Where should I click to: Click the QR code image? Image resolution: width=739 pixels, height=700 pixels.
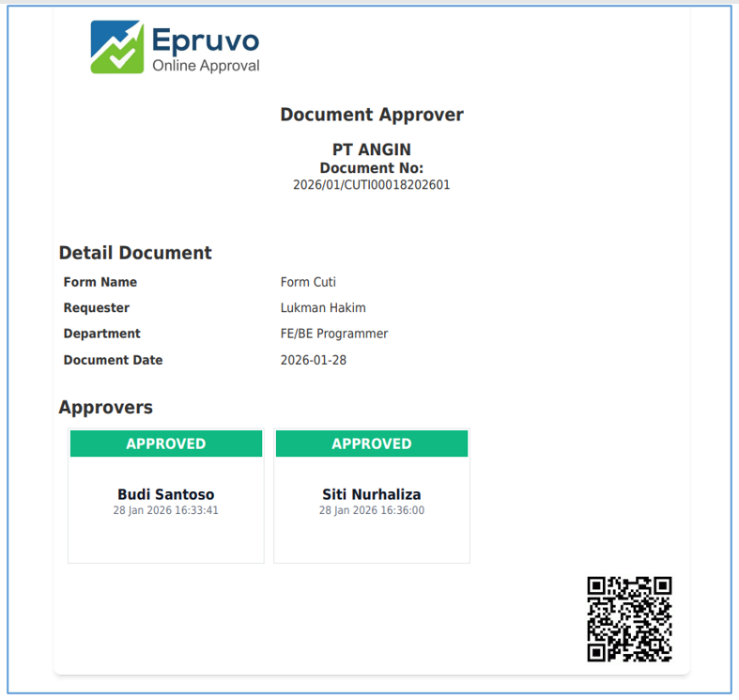click(629, 619)
